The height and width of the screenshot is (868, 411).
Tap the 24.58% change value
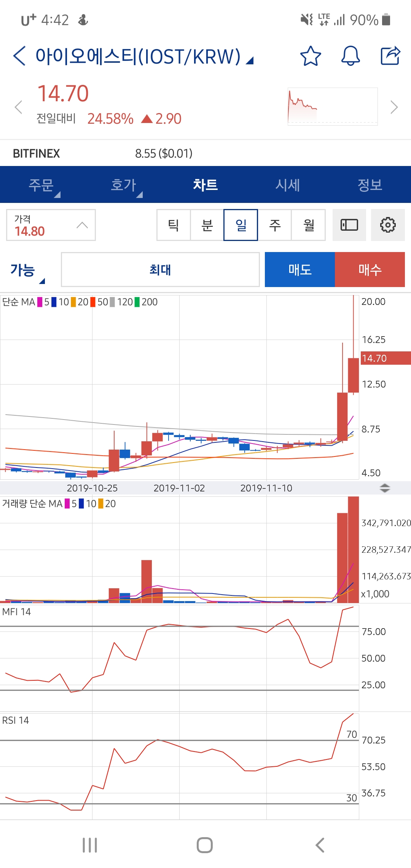(110, 119)
